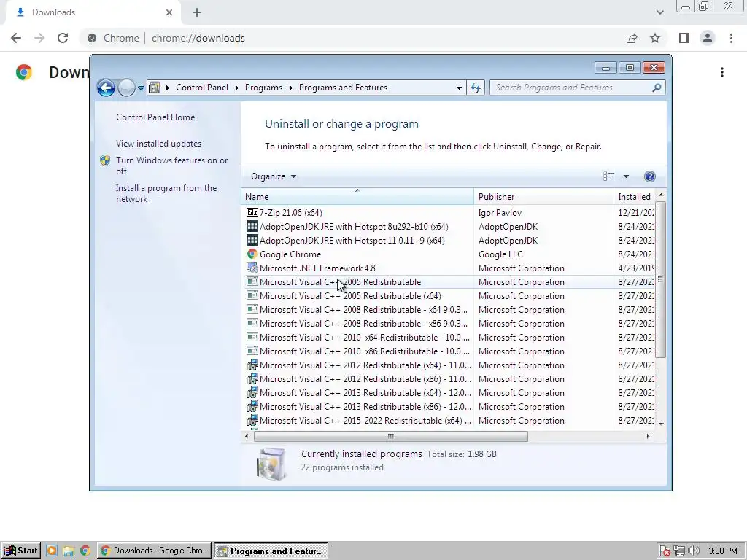
Task: Open the file explorer quick launch icon
Action: point(69,551)
